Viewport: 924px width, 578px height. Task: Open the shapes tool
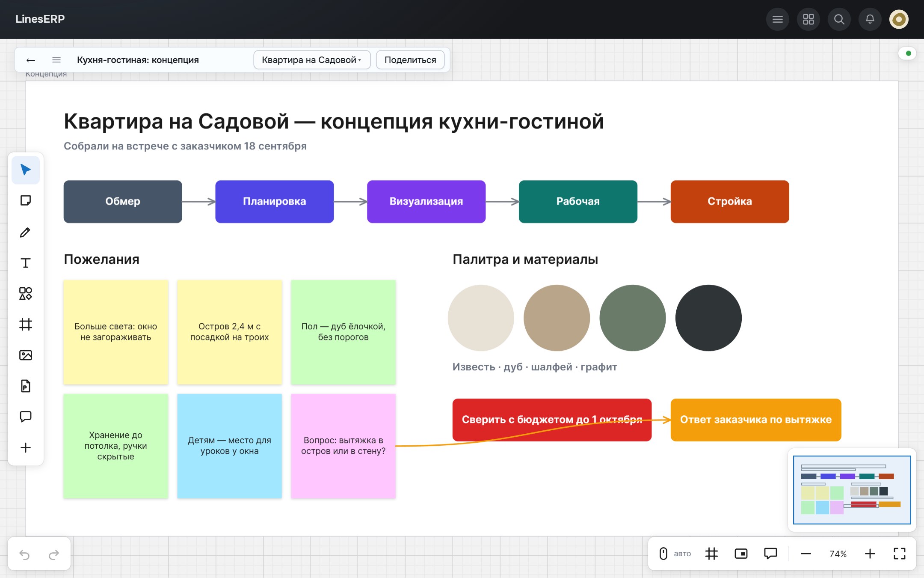(x=26, y=294)
